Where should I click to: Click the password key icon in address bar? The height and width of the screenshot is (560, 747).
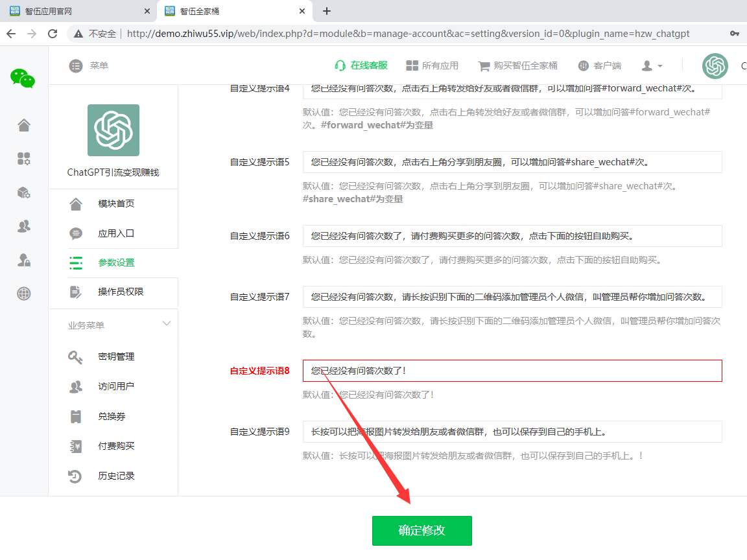click(x=734, y=34)
